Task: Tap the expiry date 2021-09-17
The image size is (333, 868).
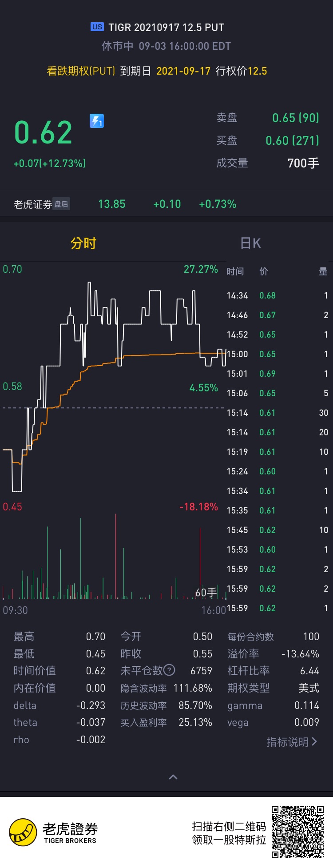Action: tap(183, 71)
